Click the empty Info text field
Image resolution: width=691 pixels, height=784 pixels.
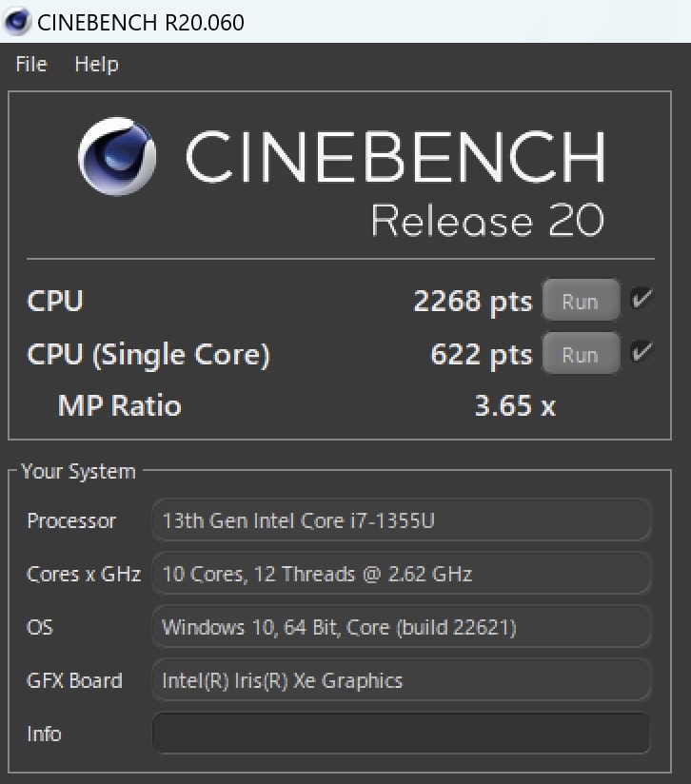tap(401, 733)
